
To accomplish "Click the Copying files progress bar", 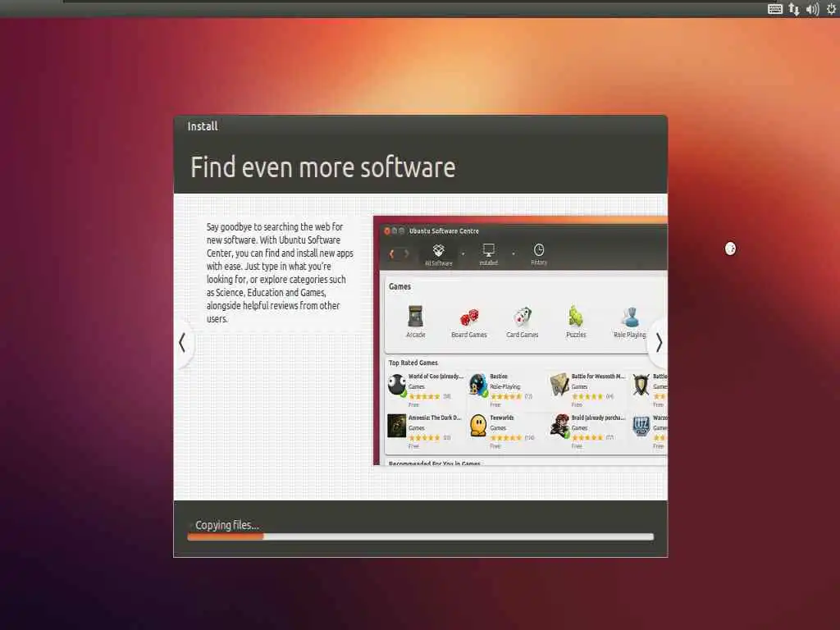I will click(421, 536).
